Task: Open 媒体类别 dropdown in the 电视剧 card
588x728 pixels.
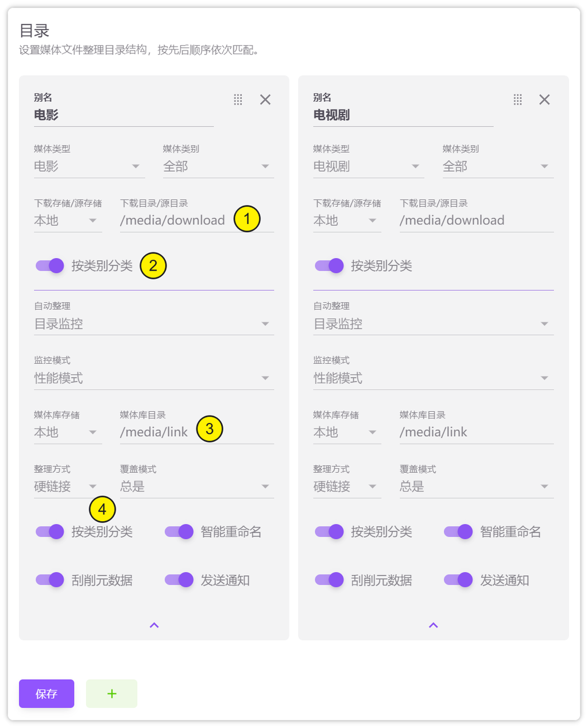Action: click(497, 167)
